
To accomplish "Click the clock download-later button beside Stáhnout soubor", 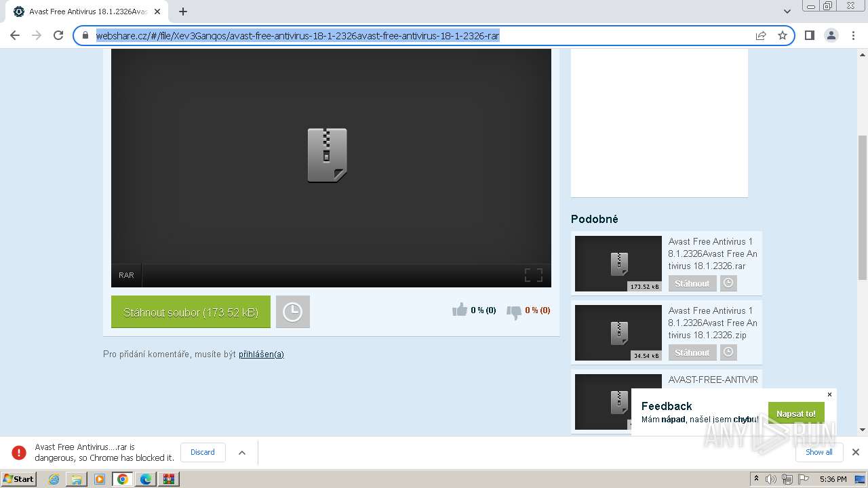I will tap(292, 312).
